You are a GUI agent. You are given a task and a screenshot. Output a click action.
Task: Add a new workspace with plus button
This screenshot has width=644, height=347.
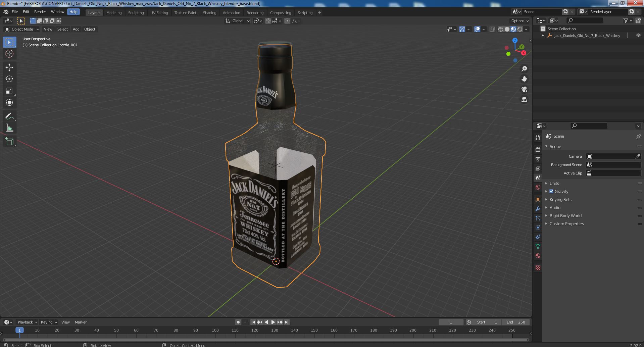(319, 12)
